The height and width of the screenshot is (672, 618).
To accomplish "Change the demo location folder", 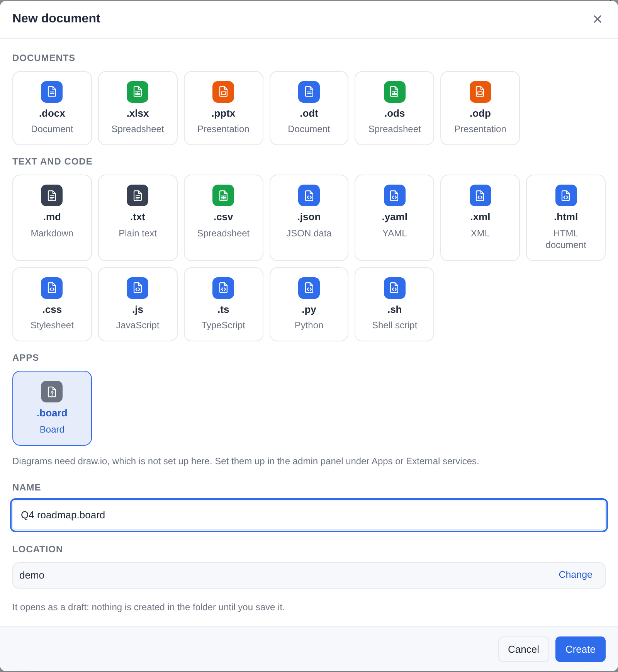I will click(x=575, y=575).
